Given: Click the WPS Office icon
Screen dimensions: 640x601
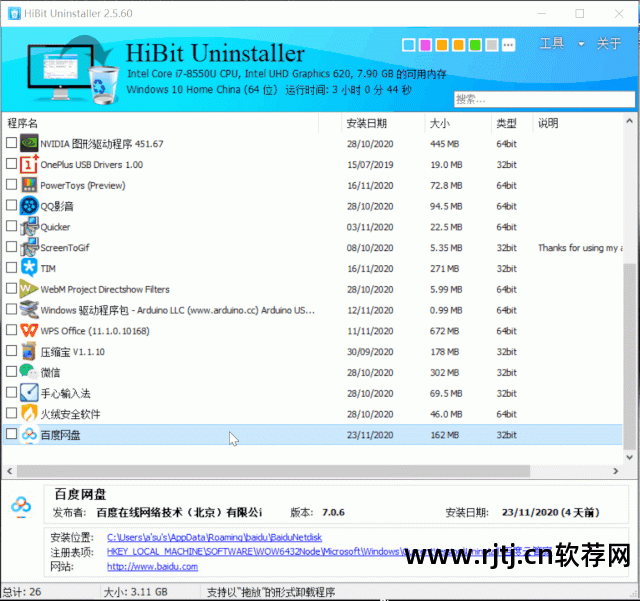Looking at the screenshot, I should [x=29, y=330].
